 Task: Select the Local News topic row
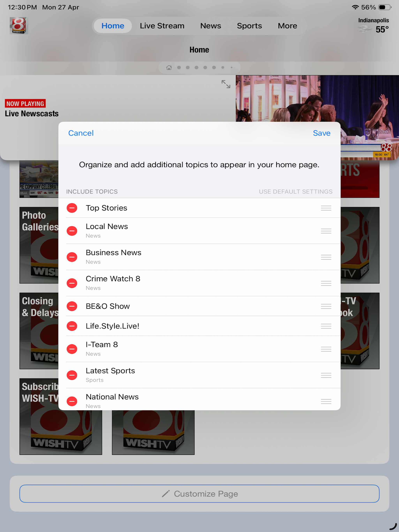click(199, 231)
